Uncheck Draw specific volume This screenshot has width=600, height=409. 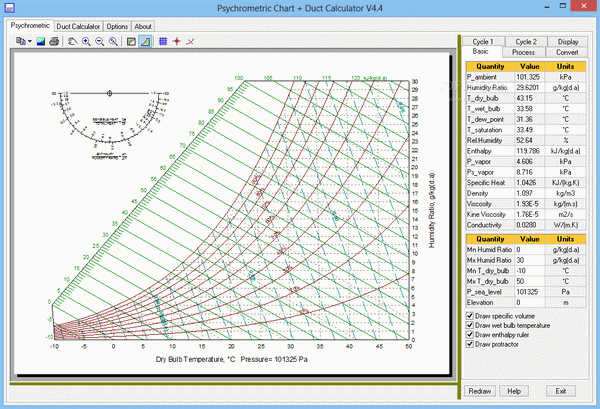tap(471, 315)
